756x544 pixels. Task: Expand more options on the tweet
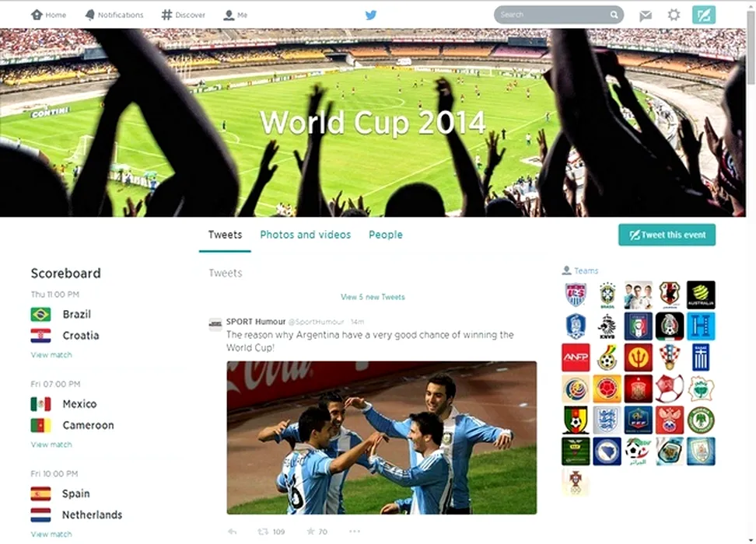(x=355, y=532)
